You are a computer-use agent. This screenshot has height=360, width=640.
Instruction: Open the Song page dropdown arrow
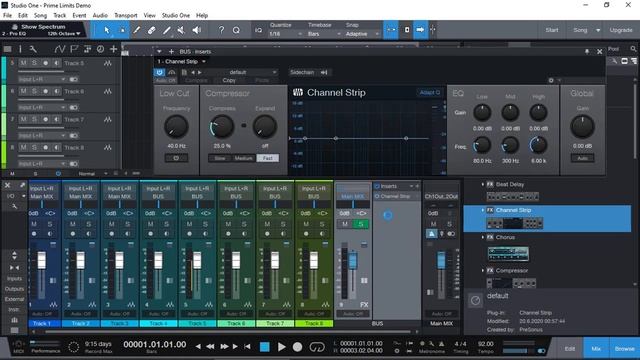(598, 30)
